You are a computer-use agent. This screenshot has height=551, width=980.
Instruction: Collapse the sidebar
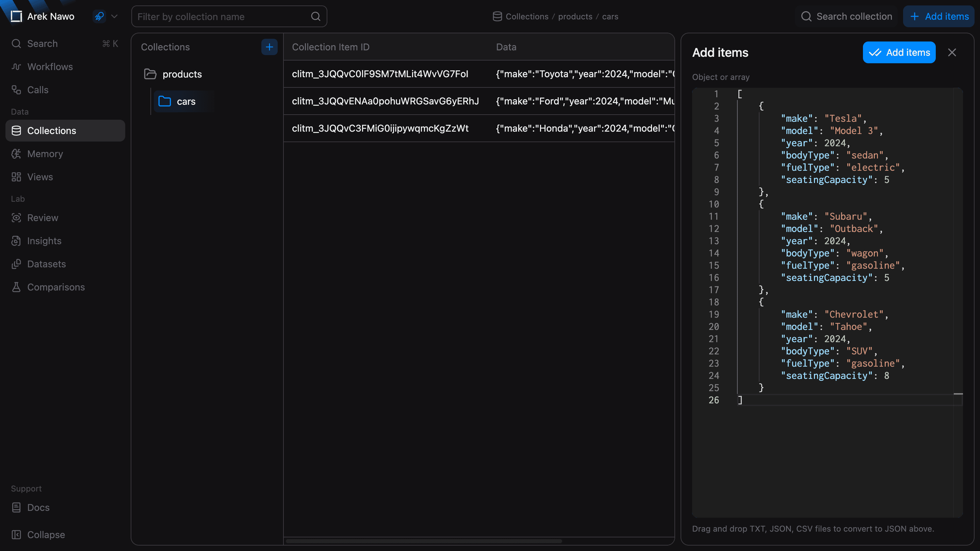pyautogui.click(x=65, y=535)
